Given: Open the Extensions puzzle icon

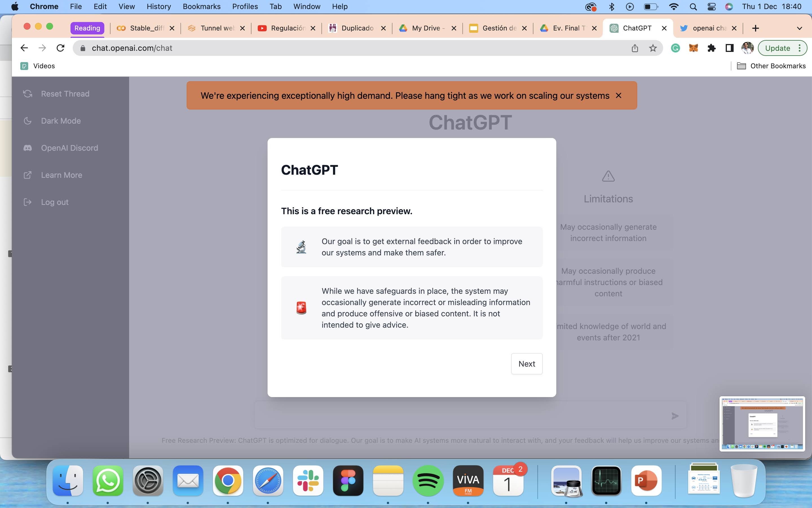Looking at the screenshot, I should click(x=711, y=48).
